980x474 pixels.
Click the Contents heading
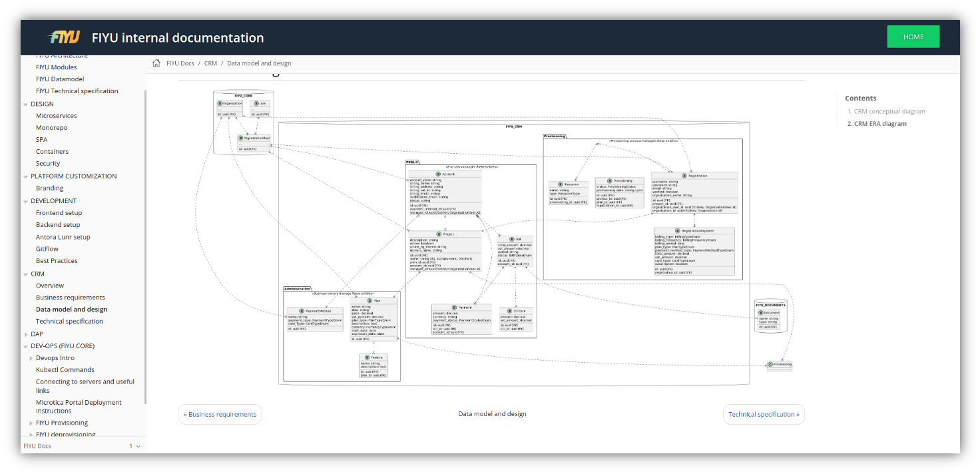tap(861, 98)
